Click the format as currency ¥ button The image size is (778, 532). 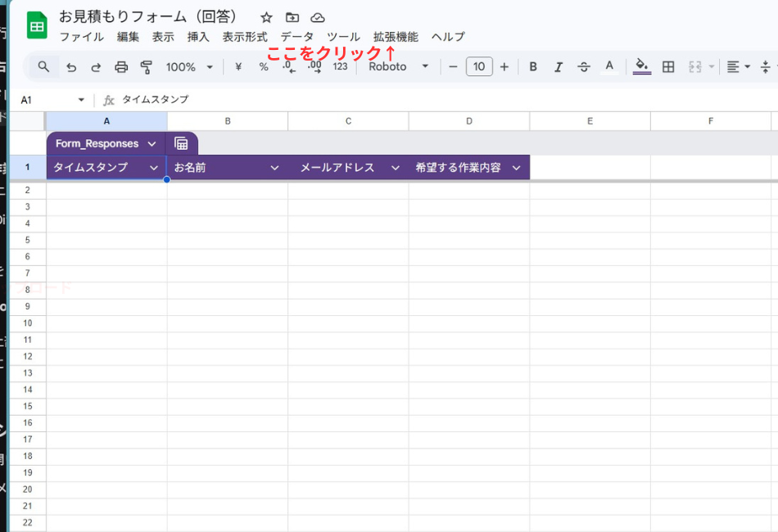point(238,67)
